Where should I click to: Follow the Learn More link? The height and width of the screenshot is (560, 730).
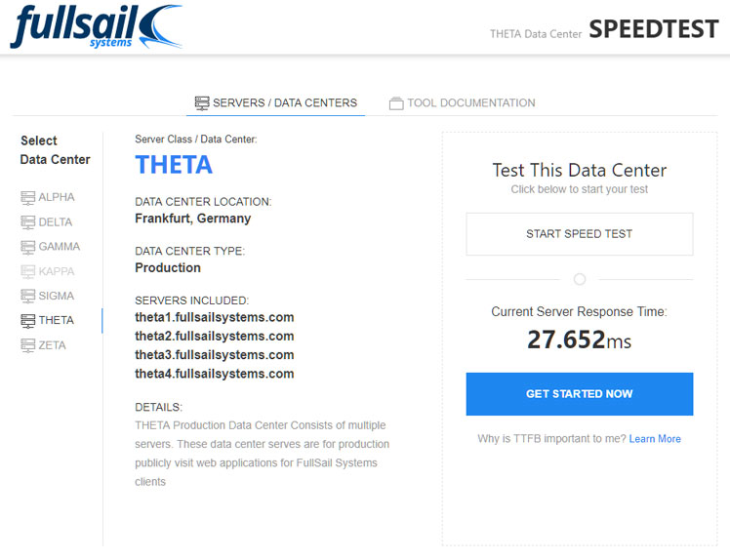(x=655, y=439)
